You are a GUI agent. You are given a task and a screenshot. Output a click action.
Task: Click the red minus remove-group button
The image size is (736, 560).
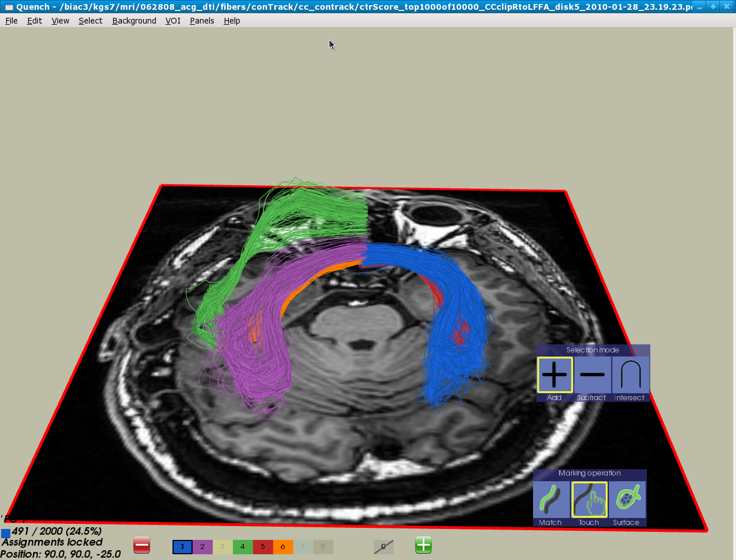click(141, 545)
